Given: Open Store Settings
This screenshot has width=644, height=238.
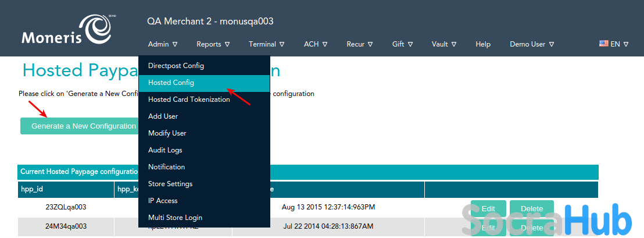Looking at the screenshot, I should coord(204,184).
